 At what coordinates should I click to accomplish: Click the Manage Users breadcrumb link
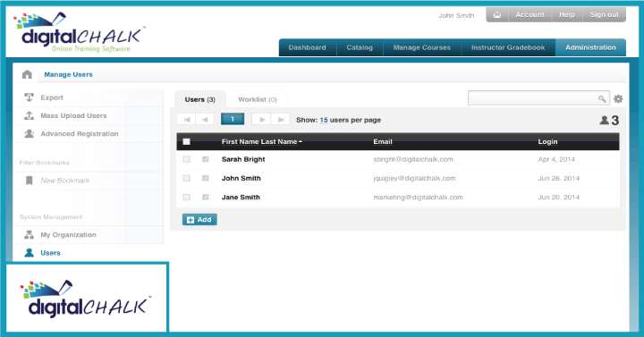click(x=68, y=74)
